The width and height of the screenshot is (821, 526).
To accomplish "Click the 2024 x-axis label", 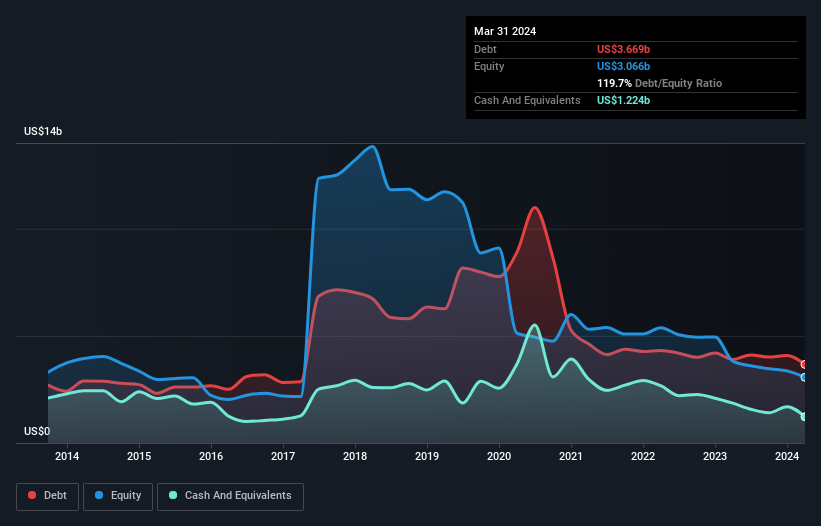I will click(787, 456).
